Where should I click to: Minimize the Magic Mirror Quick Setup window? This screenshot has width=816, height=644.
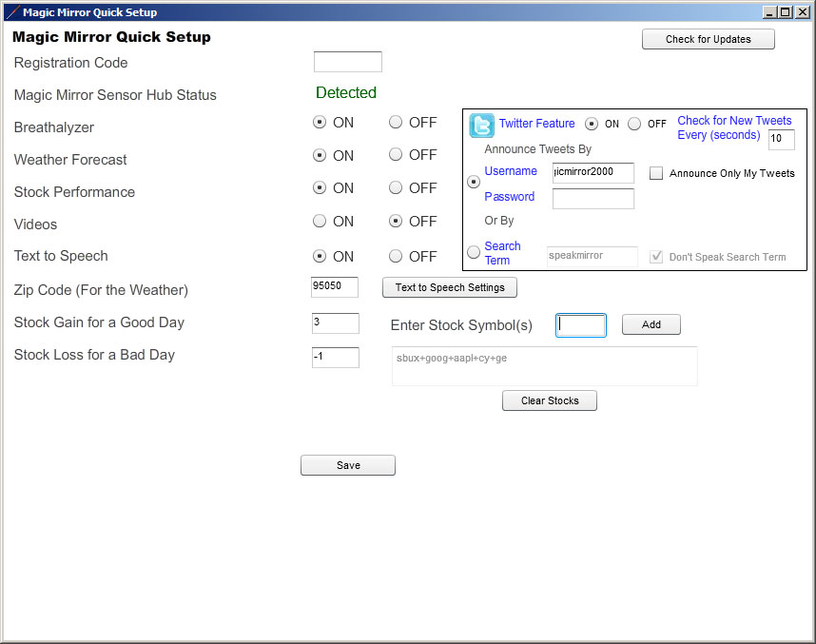(769, 12)
